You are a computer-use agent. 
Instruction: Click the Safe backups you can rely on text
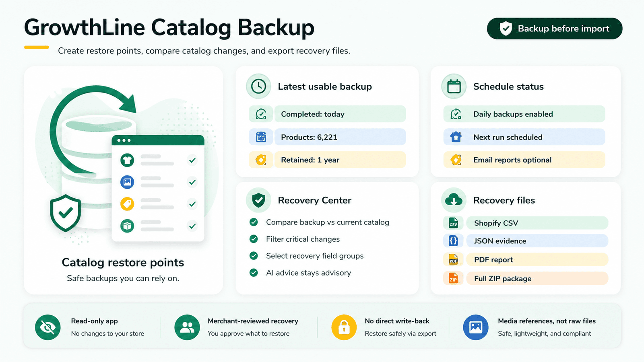pos(123,278)
